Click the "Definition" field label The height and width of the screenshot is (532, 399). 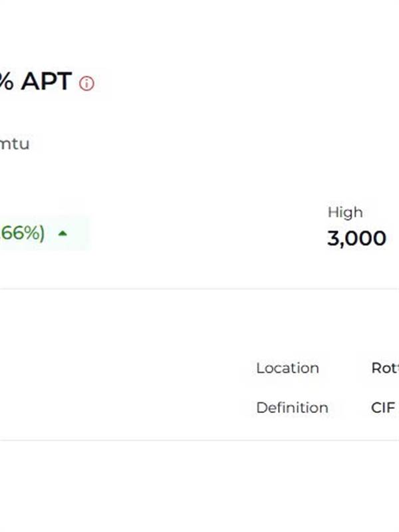292,408
